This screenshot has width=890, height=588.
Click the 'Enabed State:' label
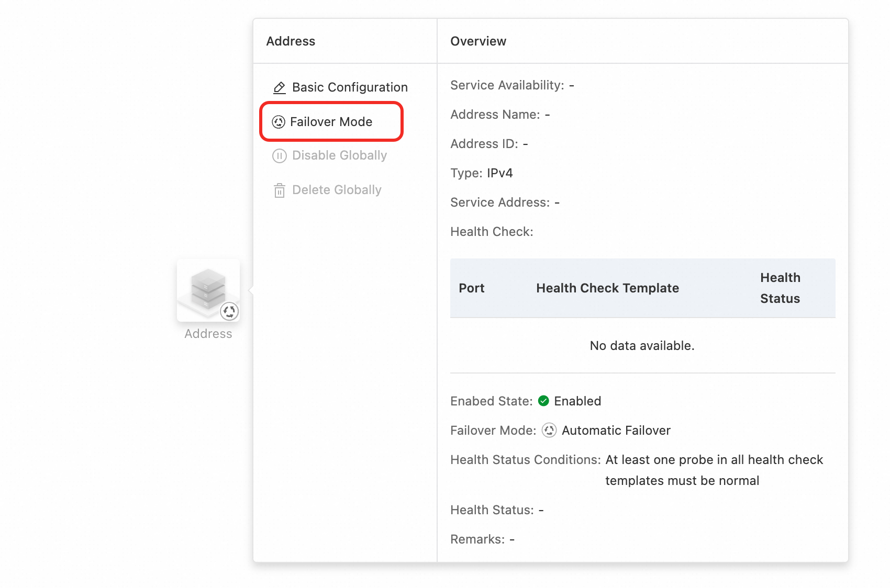(492, 401)
